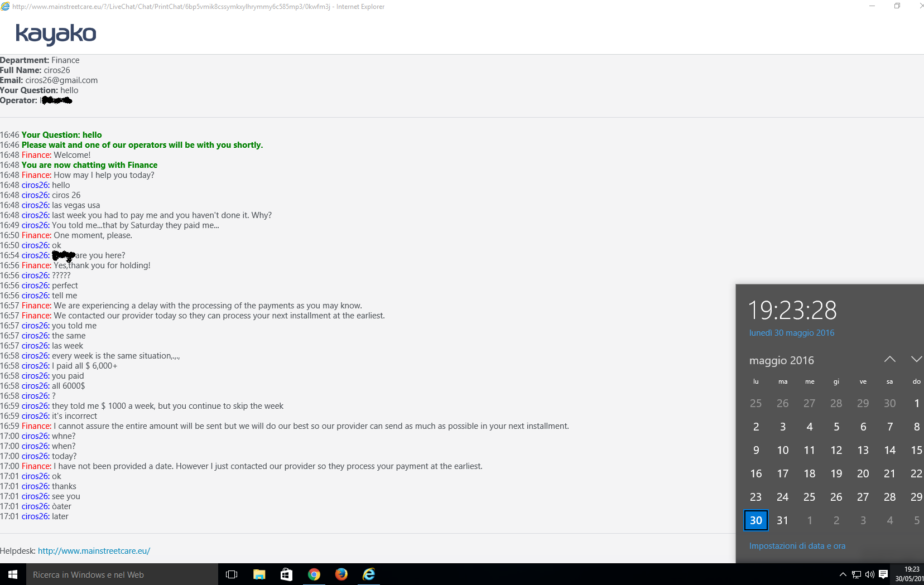Image resolution: width=924 pixels, height=585 pixels.
Task: Click the message 'Yes,thank you for holding!'
Action: [102, 265]
